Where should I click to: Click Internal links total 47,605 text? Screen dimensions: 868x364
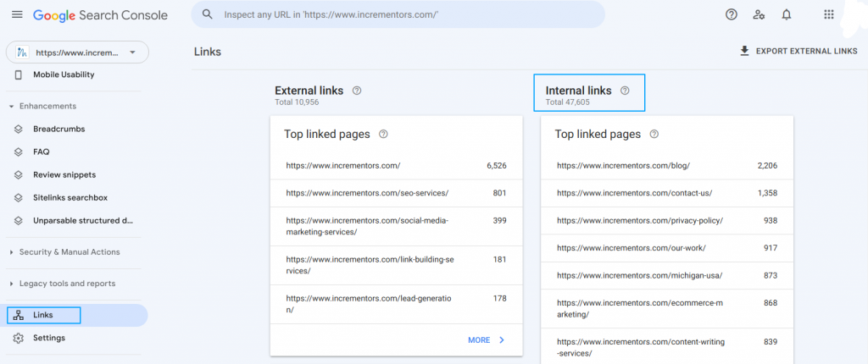tap(568, 102)
